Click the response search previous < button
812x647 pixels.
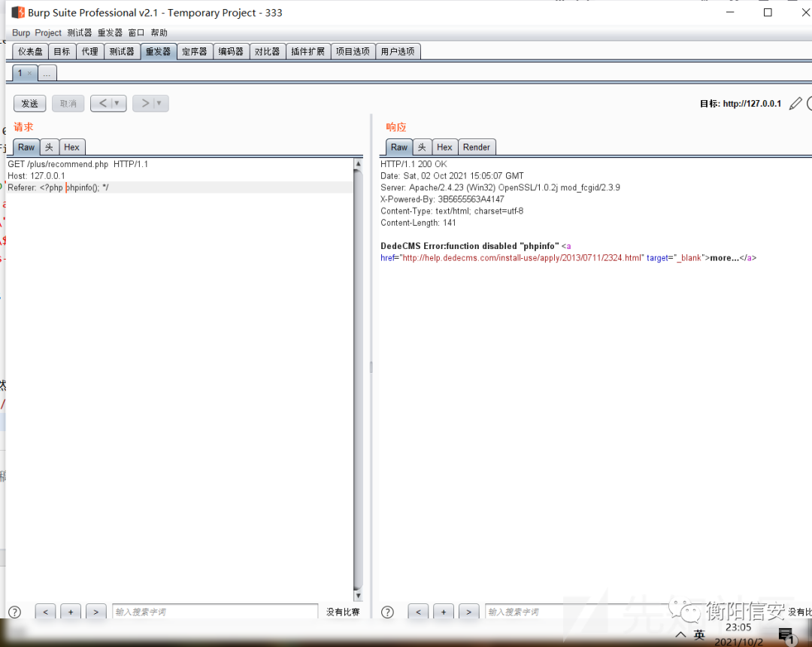click(x=419, y=612)
